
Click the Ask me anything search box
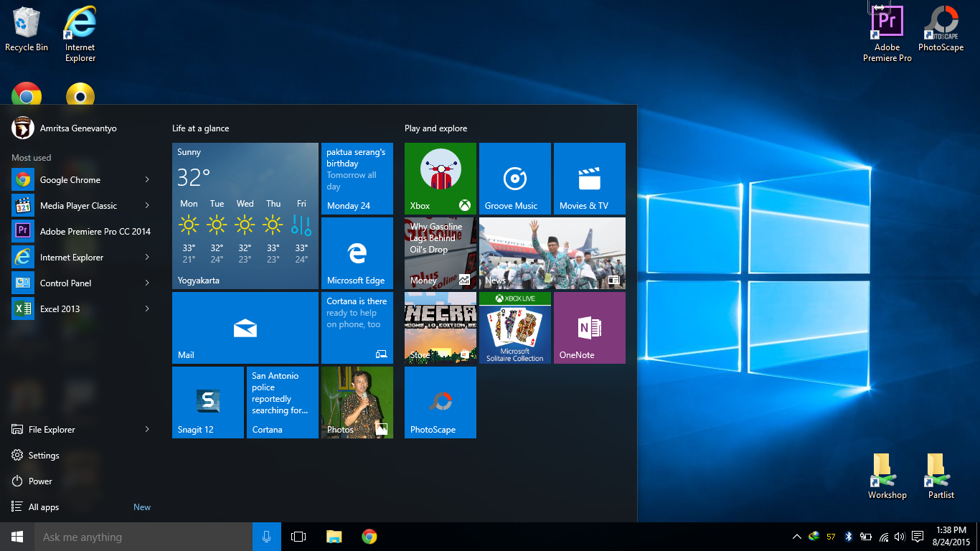click(143, 537)
